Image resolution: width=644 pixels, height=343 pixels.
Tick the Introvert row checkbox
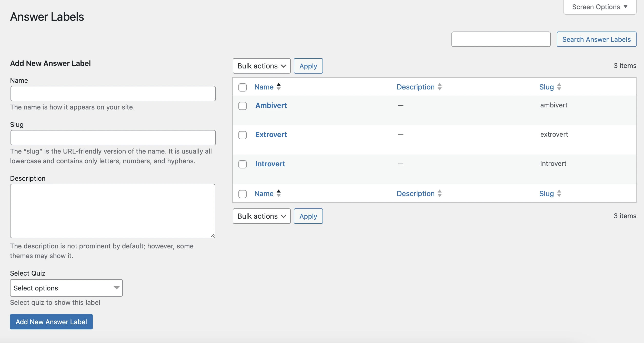tap(243, 164)
